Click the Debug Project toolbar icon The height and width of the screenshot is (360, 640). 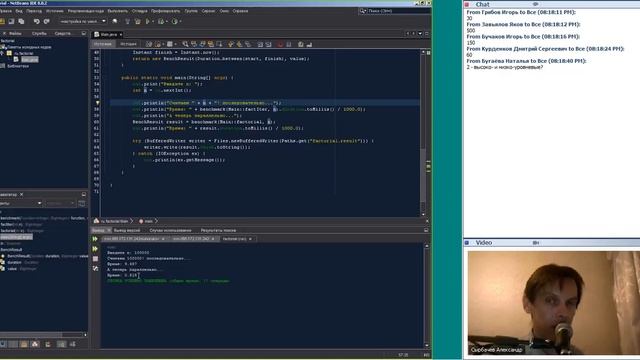click(x=161, y=21)
